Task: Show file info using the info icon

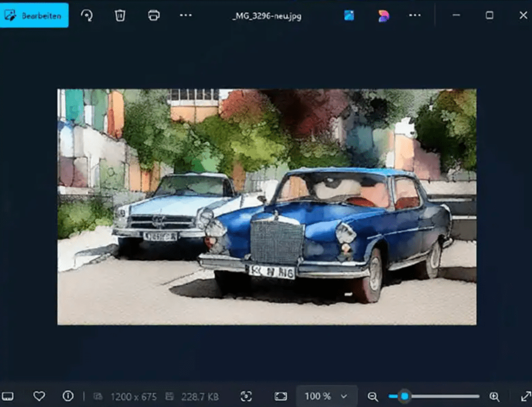Action: (x=68, y=396)
